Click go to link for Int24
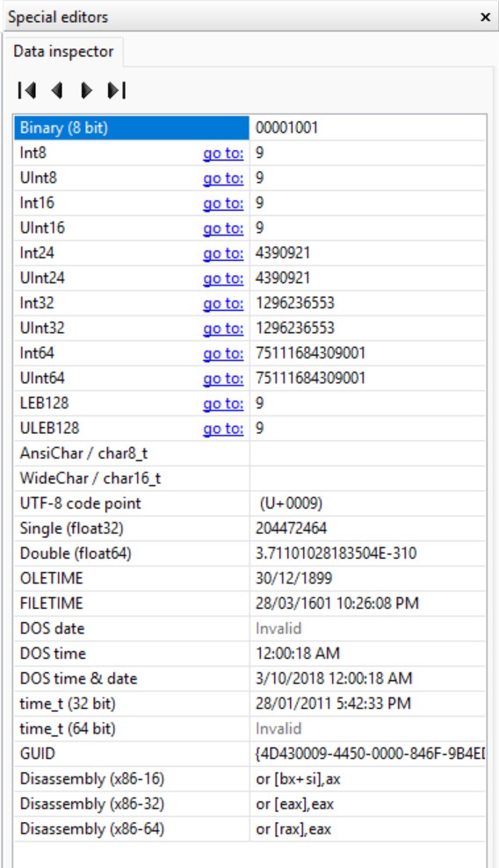The height and width of the screenshot is (868, 499). [x=223, y=254]
